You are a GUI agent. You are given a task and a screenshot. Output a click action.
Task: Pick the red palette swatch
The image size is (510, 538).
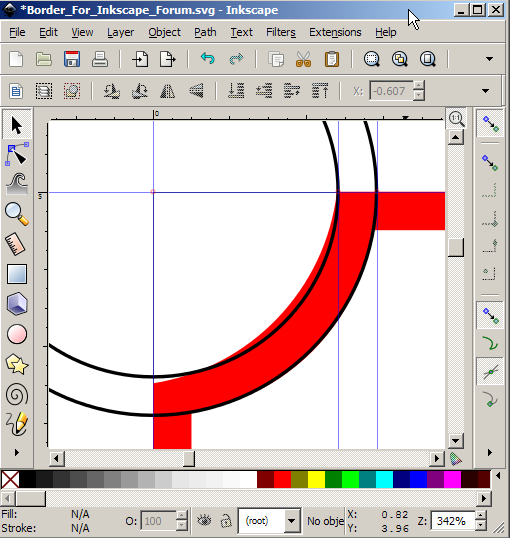pyautogui.click(x=282, y=479)
